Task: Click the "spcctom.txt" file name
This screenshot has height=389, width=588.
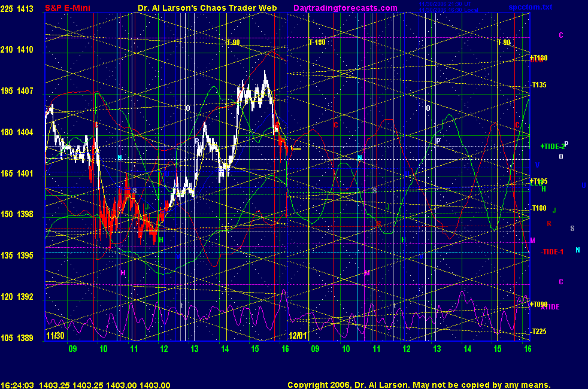Action: coord(531,7)
